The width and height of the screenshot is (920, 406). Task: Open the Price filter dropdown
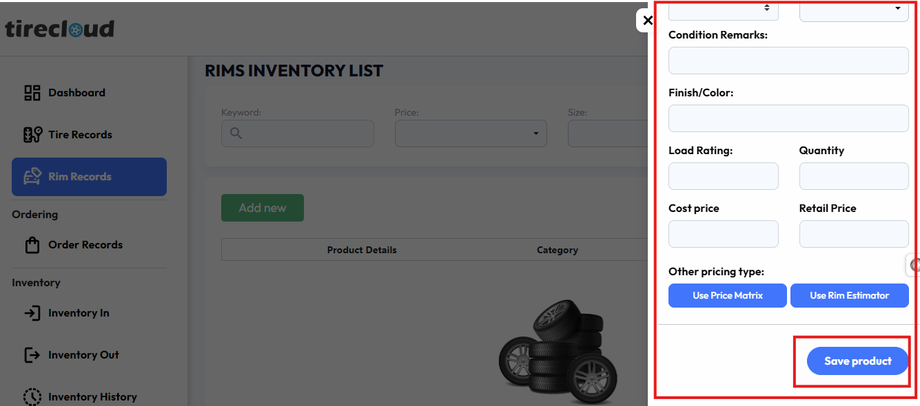pos(470,133)
